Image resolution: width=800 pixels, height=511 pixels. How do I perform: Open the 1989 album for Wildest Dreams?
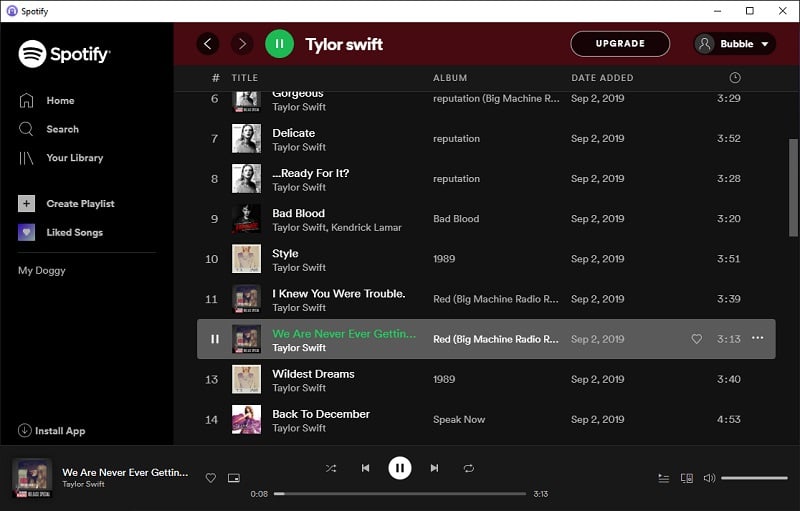[444, 379]
